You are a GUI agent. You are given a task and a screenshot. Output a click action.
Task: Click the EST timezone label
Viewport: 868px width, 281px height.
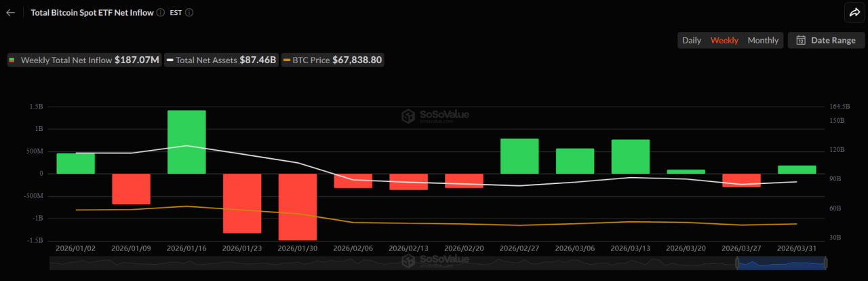pos(175,12)
